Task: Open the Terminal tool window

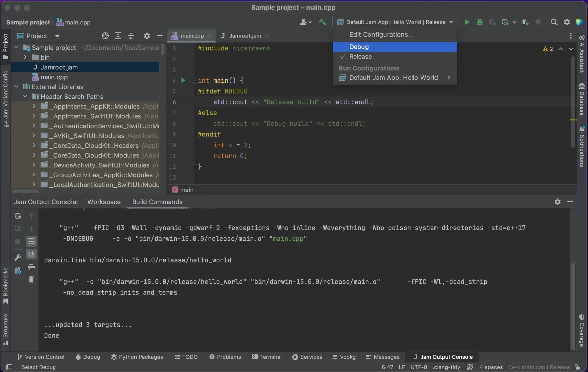Action: (267, 357)
